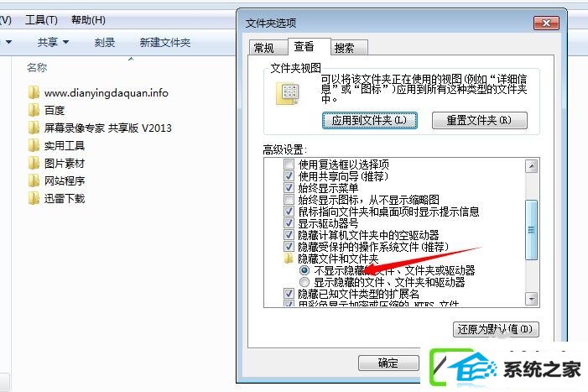
Task: Open the 共享 dropdown arrow
Action: click(x=65, y=42)
